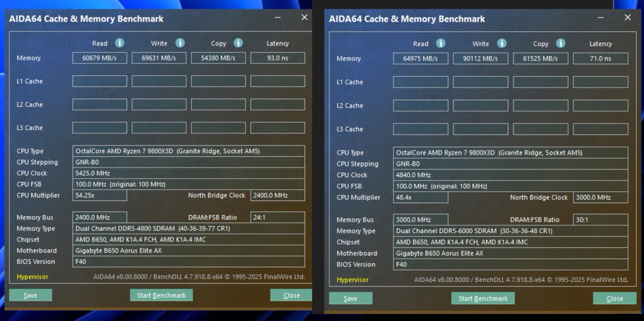Image resolution: width=644 pixels, height=321 pixels.
Task: Click the DDR5-4800 SDRAM memory type text
Action: coord(188,229)
